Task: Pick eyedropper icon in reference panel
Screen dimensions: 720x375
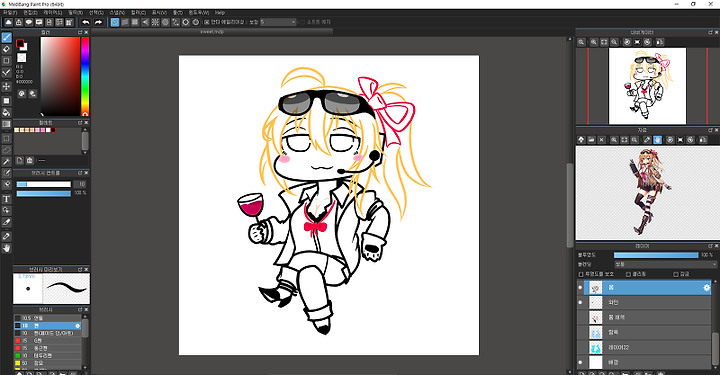Action: pos(647,140)
